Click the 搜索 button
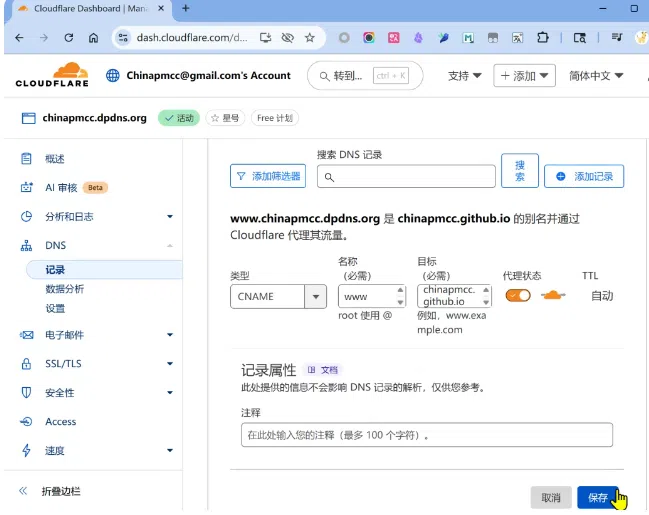This screenshot has width=649, height=515. pos(520,171)
